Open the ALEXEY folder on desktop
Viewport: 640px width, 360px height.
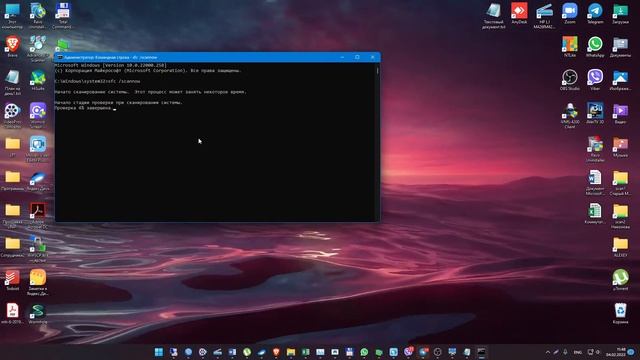click(x=620, y=247)
